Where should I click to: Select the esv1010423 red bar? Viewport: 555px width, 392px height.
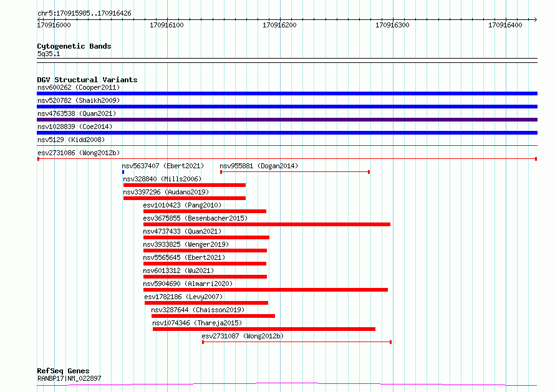[205, 211]
